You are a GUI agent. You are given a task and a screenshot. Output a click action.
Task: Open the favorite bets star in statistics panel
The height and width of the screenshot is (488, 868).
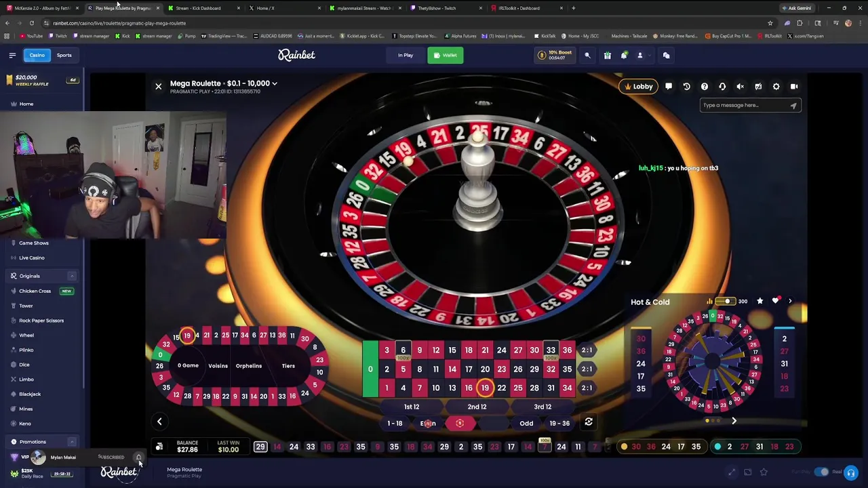[x=759, y=301]
